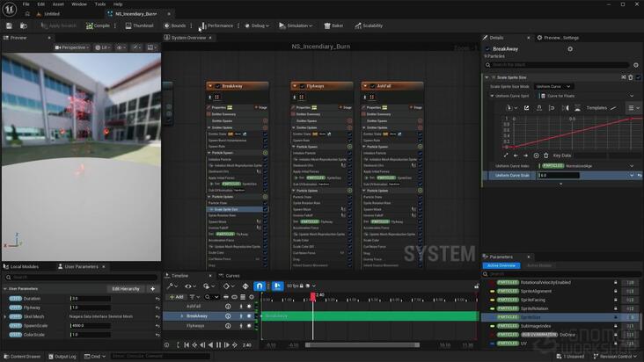Open the Uniform Curve Index dropdown arrow
644x362 pixels.
(x=632, y=166)
